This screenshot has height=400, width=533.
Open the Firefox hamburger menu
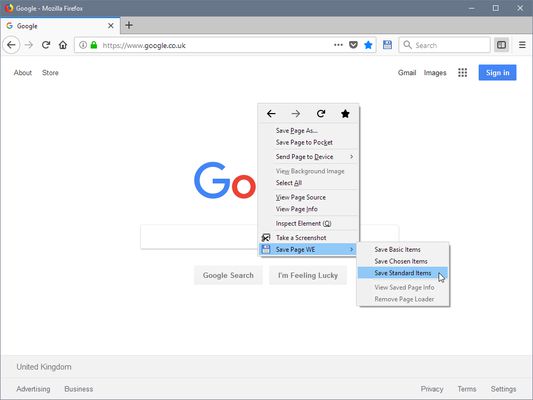click(x=522, y=45)
